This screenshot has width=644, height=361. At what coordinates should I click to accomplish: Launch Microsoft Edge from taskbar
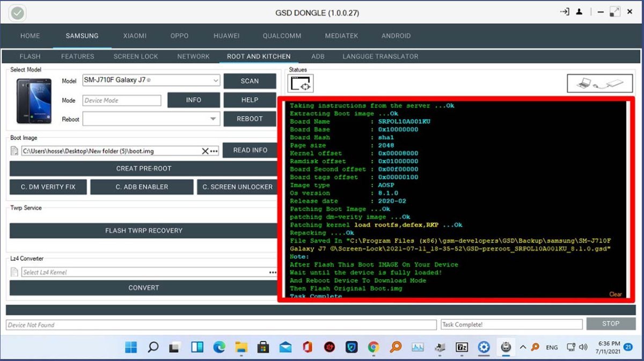219,347
